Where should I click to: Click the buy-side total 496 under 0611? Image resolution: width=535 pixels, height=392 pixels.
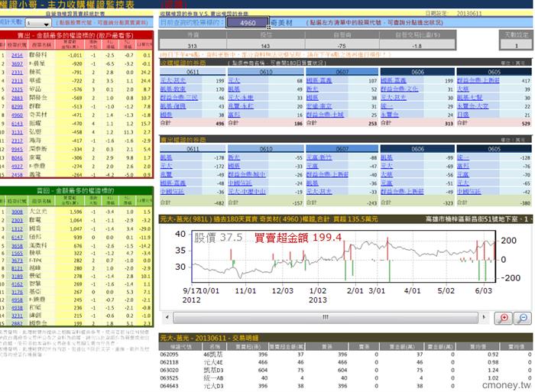point(220,123)
